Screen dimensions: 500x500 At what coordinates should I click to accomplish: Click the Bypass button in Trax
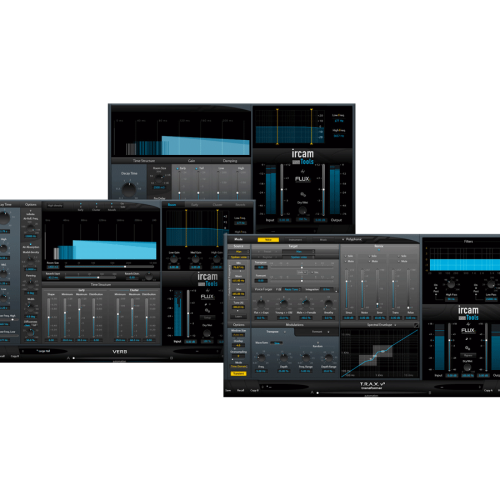pyautogui.click(x=468, y=355)
